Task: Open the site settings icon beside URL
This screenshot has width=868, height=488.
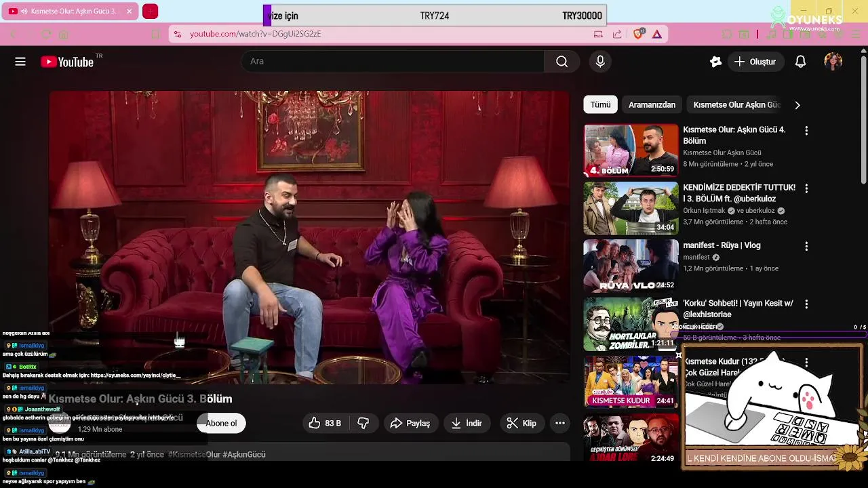Action: (177, 34)
